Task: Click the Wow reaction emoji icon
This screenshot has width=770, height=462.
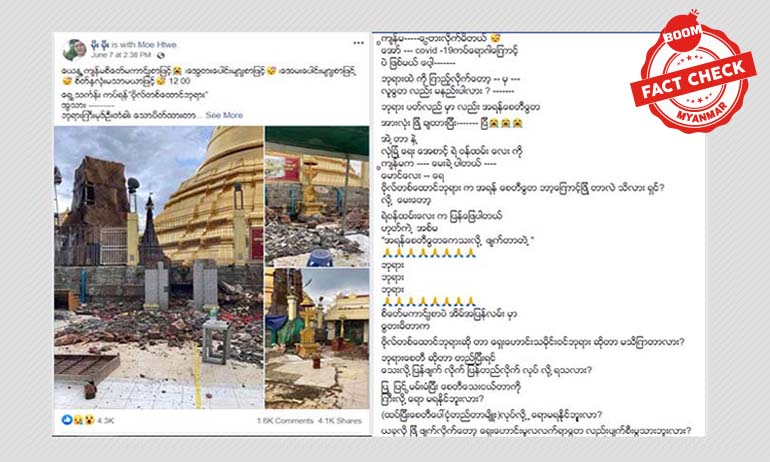Action: pos(89,420)
